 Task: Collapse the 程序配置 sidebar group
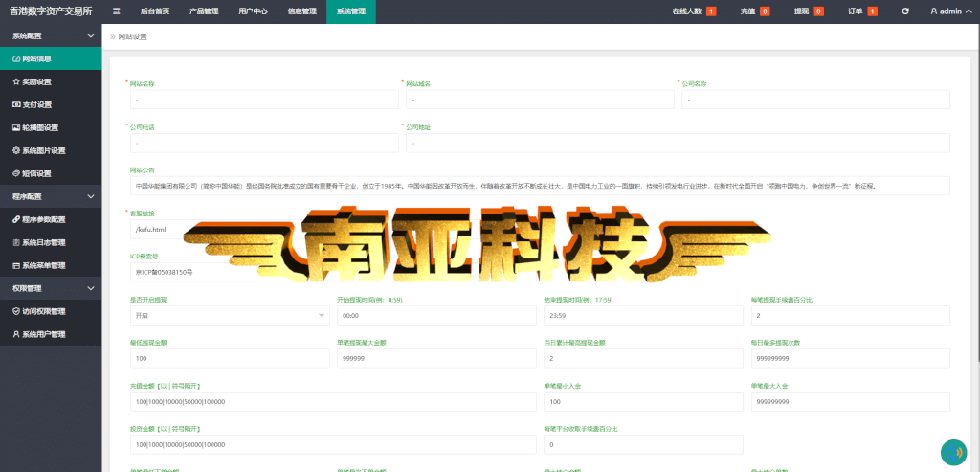coord(51,196)
